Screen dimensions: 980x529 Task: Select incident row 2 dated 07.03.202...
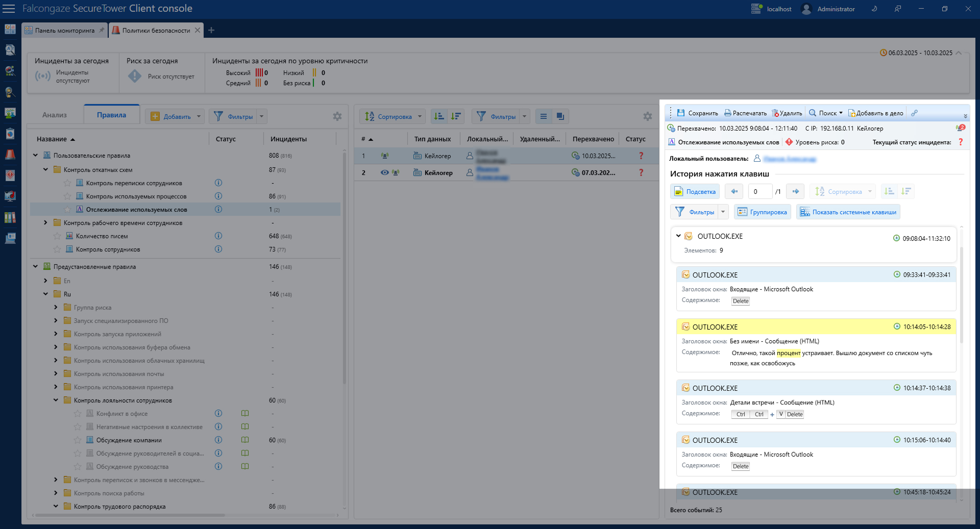(x=506, y=172)
